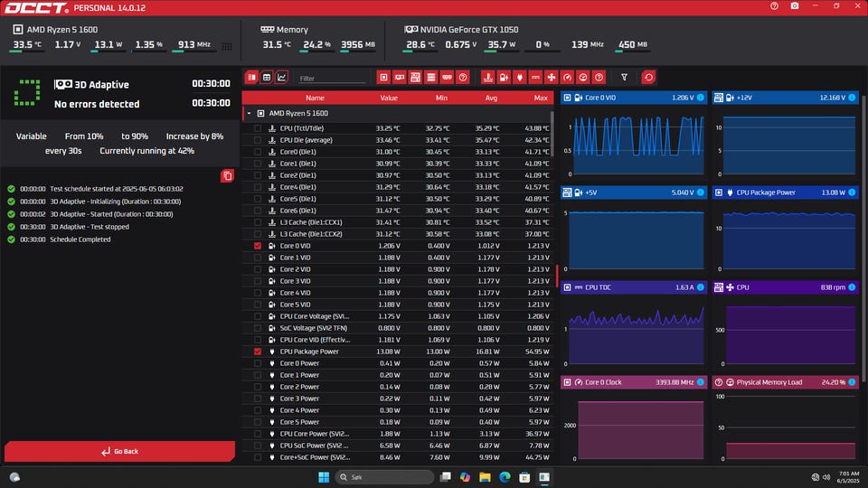Click the Go Back button
The image size is (868, 488).
tap(120, 451)
